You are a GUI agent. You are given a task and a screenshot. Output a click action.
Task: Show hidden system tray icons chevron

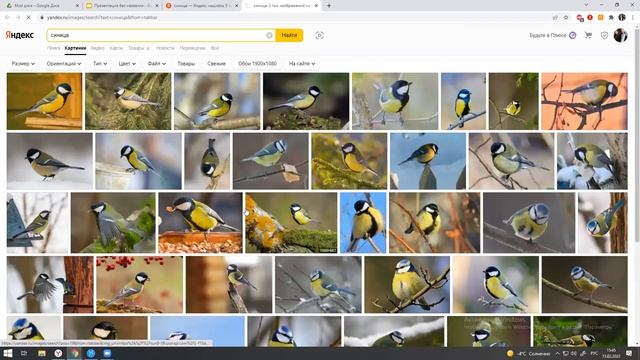click(557, 353)
